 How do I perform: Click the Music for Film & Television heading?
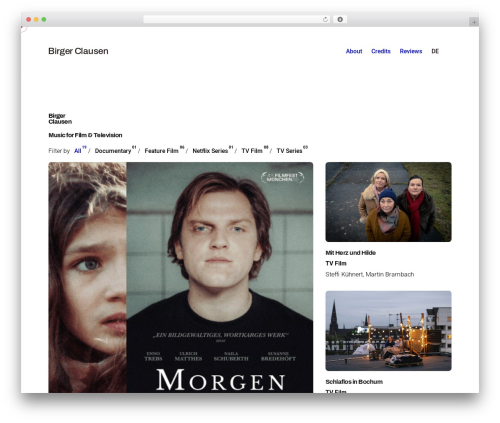85,135
